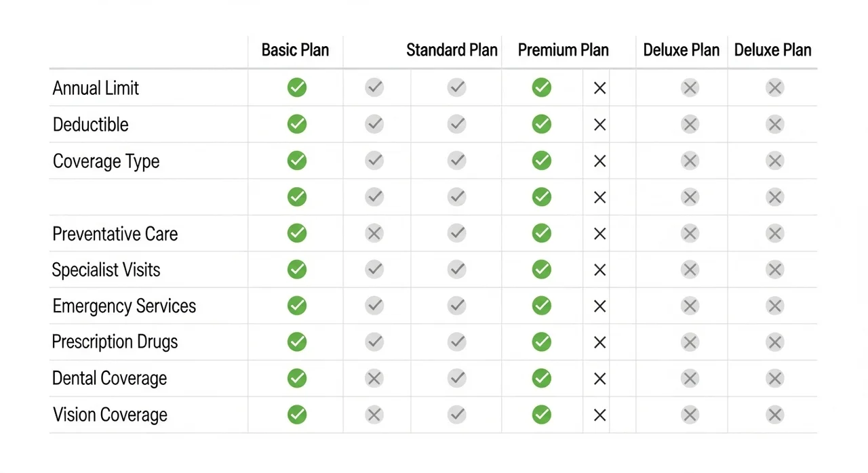Click Basic Plan green check for Prescription Drugs
Image resolution: width=868 pixels, height=473 pixels.
296,342
